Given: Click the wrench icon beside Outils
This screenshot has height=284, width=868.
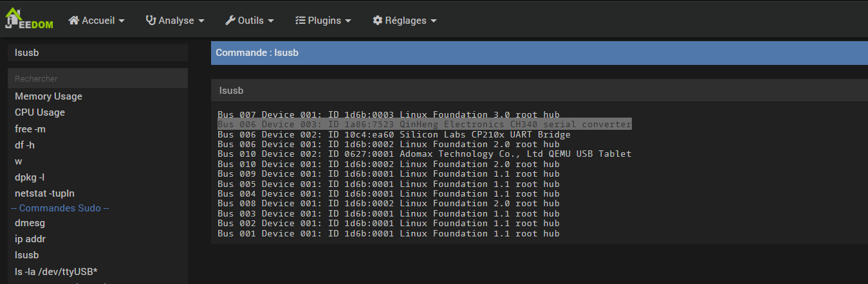Looking at the screenshot, I should tap(230, 21).
